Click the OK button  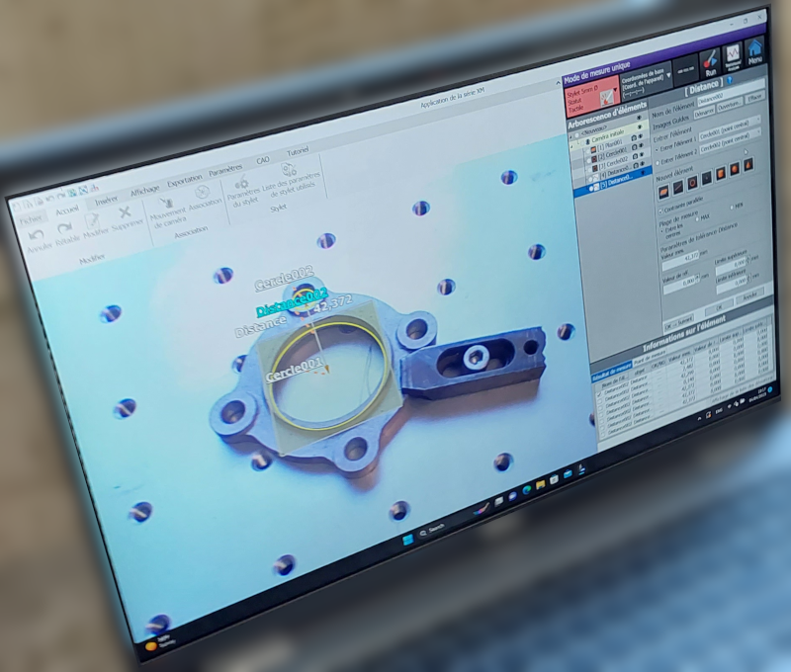point(719,307)
